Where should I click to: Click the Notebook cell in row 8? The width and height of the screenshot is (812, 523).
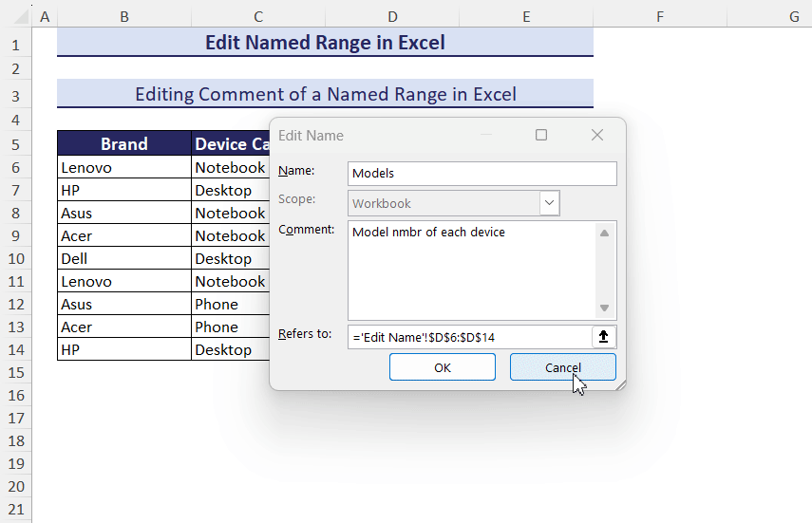(x=231, y=213)
